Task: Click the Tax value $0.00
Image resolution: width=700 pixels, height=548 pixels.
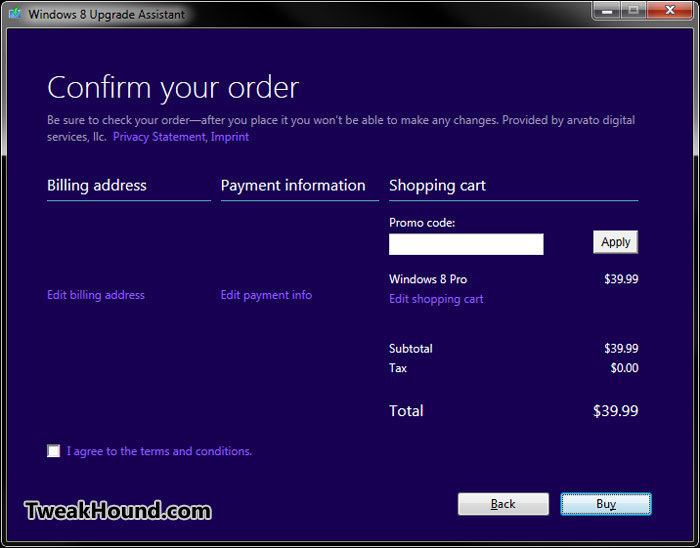Action: pos(624,368)
